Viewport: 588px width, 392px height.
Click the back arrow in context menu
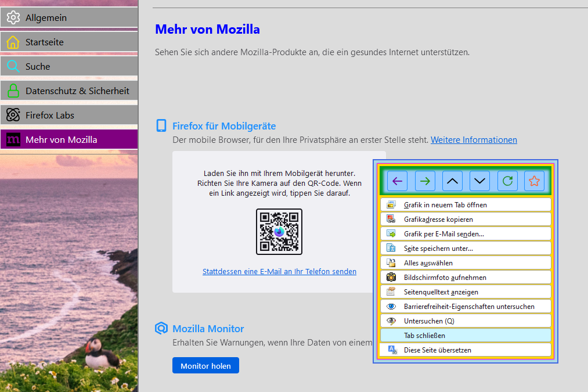point(397,181)
